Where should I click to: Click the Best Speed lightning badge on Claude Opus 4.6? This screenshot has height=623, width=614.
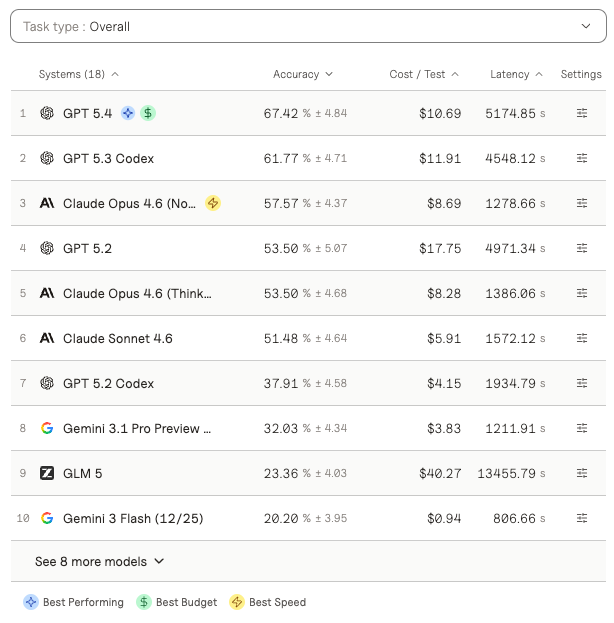pyautogui.click(x=213, y=203)
